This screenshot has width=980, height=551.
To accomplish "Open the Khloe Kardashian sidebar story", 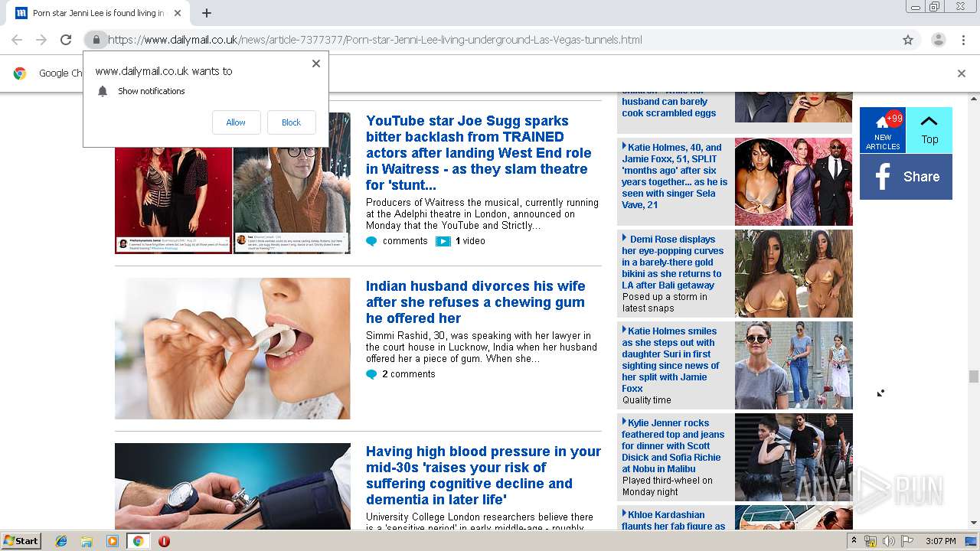I will click(674, 520).
